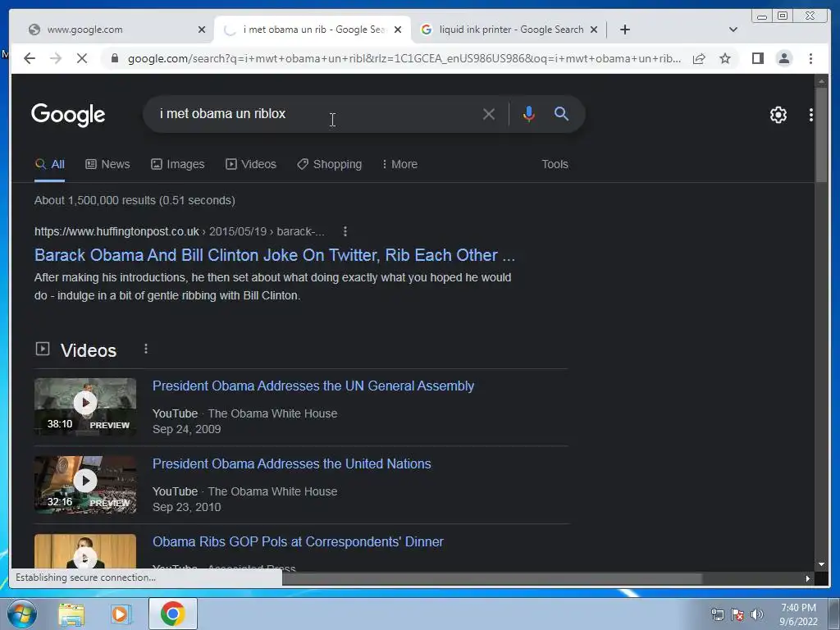Go back to the previous page
Screen dimensions: 840x630
click(30, 58)
